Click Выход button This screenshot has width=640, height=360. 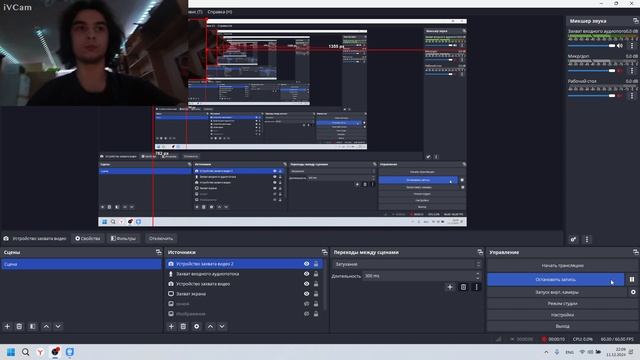[x=562, y=326]
